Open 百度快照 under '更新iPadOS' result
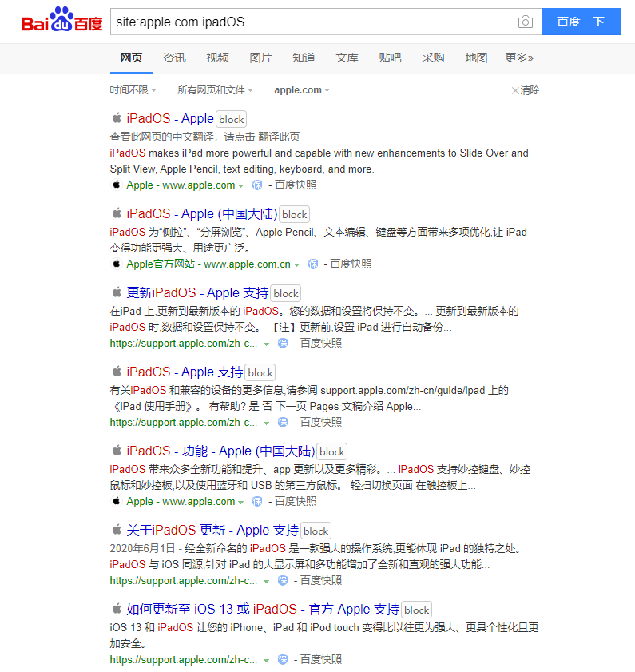The image size is (635, 672). tap(321, 343)
